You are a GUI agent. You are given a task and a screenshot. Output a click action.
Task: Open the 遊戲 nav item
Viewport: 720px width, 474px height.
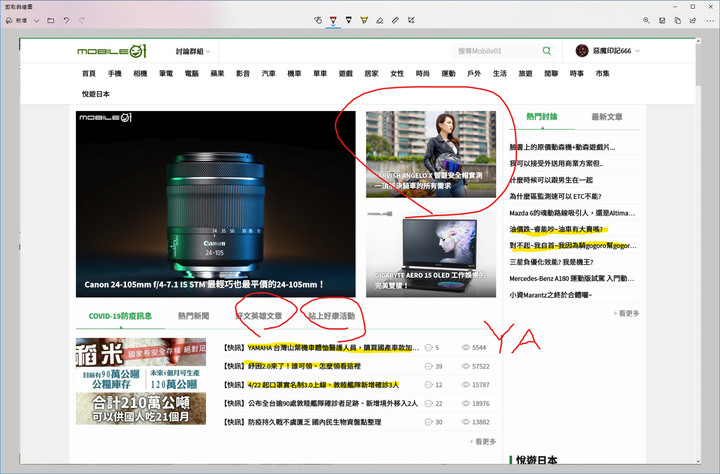coord(346,73)
